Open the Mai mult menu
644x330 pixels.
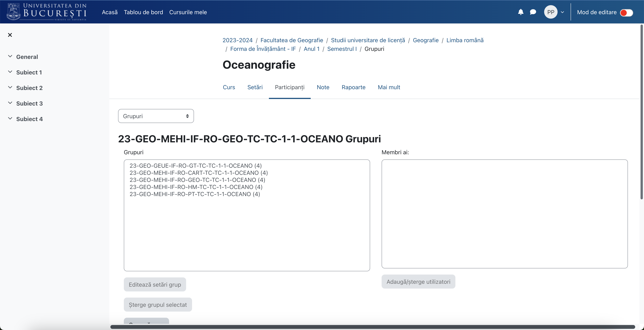tap(389, 87)
